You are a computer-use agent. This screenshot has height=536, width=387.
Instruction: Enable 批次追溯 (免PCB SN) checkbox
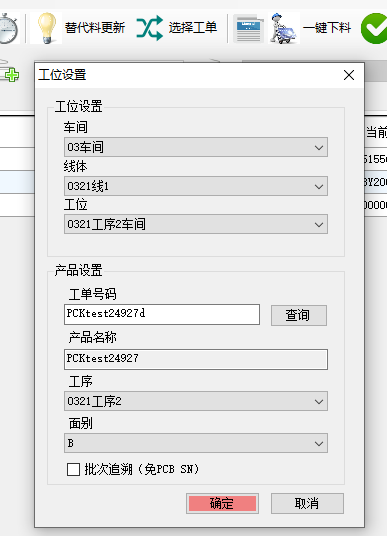coord(74,469)
